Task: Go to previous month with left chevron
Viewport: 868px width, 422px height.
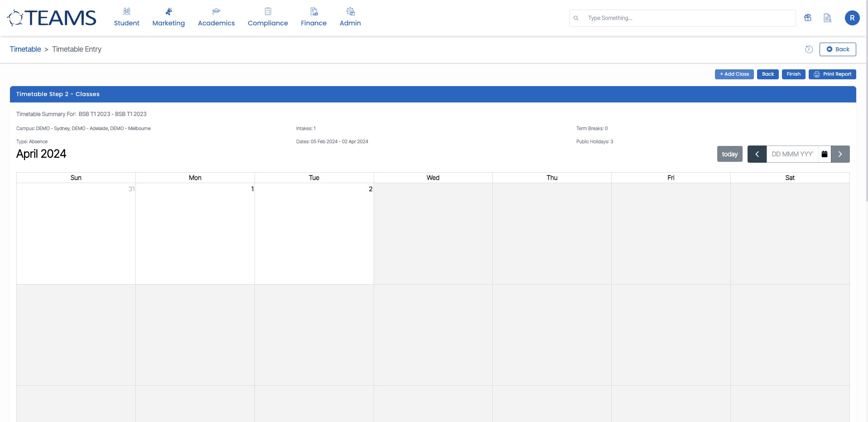Action: [x=757, y=154]
